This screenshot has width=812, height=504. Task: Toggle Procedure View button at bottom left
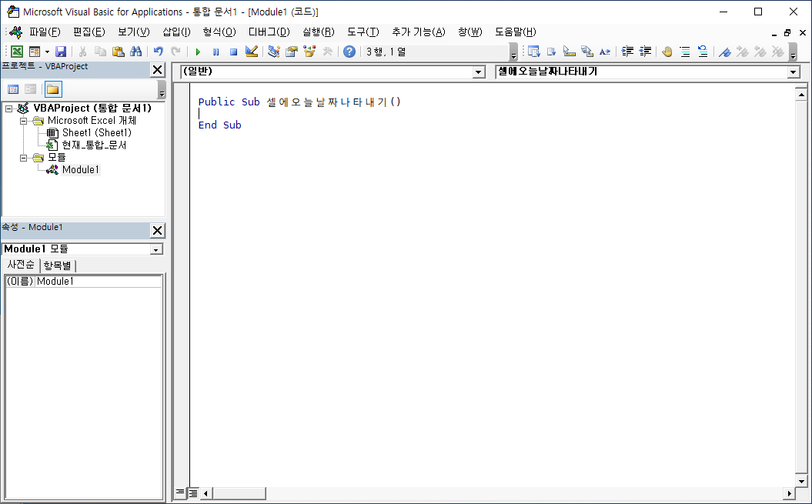pos(179,492)
